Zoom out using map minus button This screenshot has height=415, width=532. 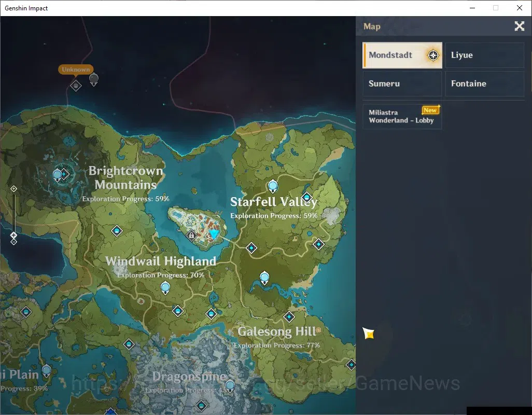tap(13, 242)
